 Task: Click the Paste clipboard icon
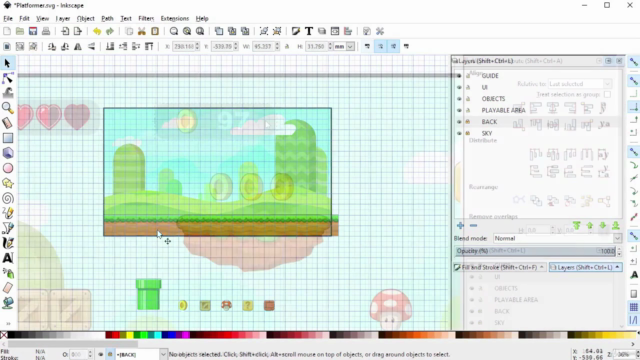point(155,31)
